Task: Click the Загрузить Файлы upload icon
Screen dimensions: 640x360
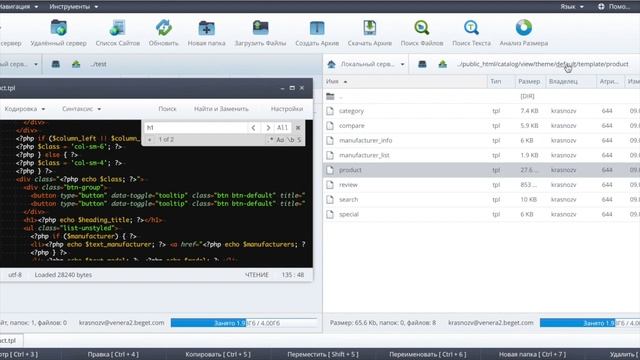Action: 260,28
